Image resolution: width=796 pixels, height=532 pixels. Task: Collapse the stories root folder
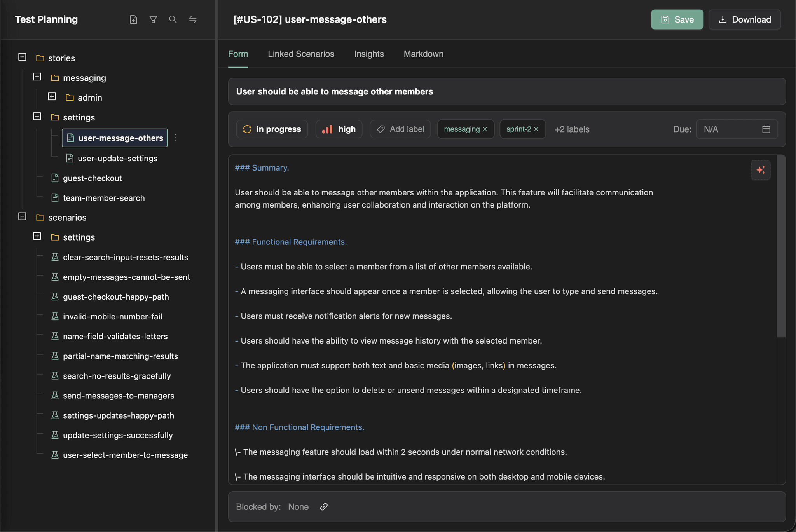pyautogui.click(x=22, y=57)
